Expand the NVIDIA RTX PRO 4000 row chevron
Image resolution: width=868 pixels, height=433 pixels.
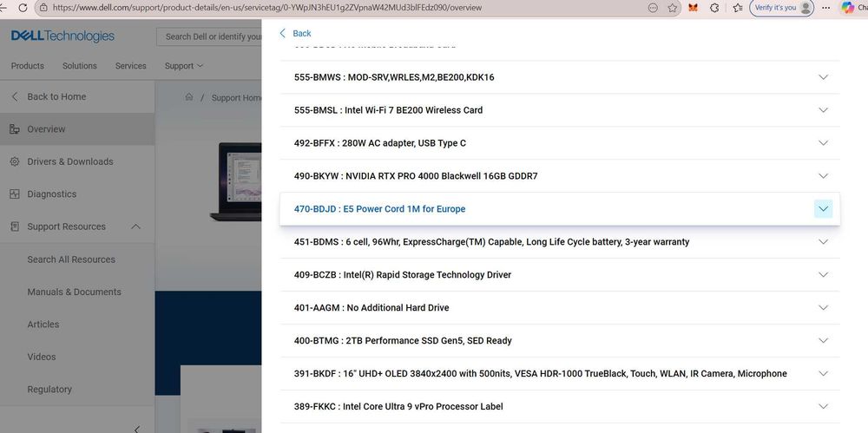(823, 176)
